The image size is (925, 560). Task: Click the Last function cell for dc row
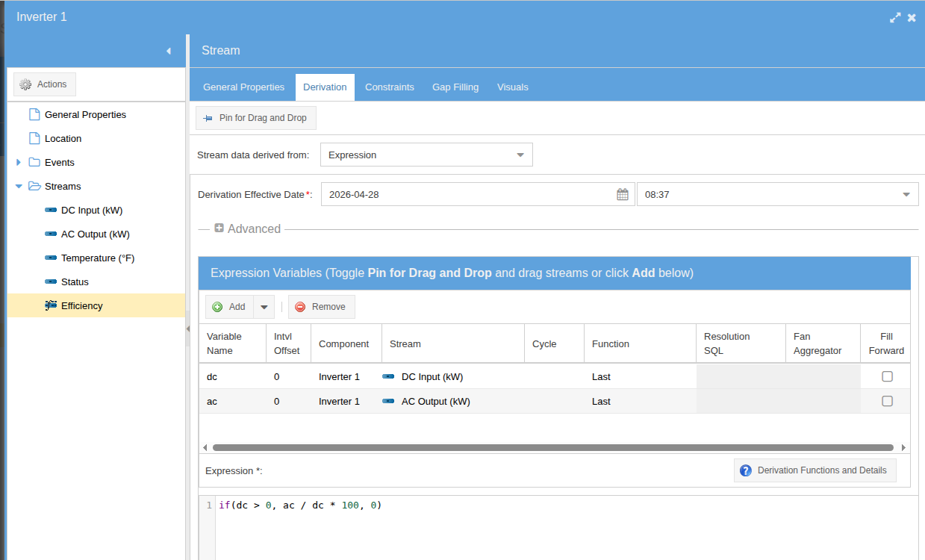pos(640,377)
